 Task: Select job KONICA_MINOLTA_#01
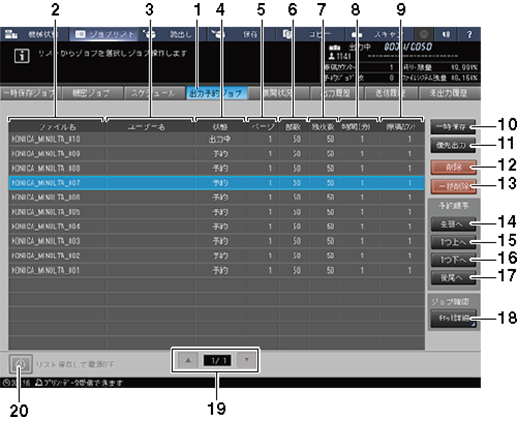(217, 270)
